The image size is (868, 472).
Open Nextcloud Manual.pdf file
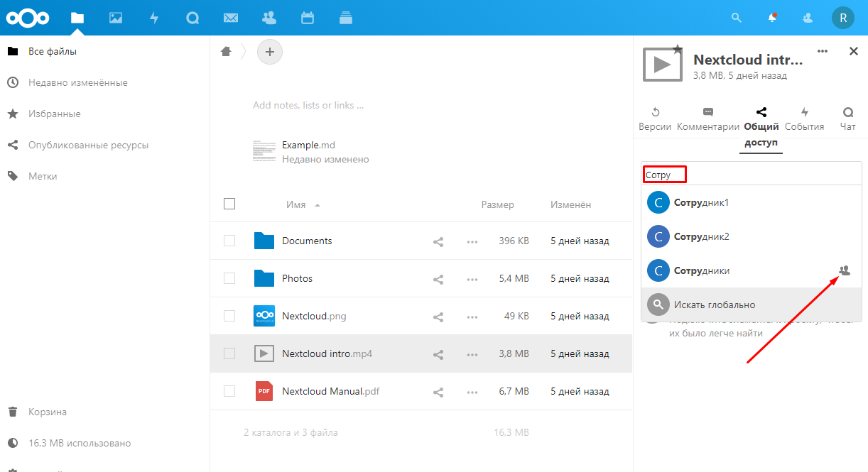[x=330, y=392]
